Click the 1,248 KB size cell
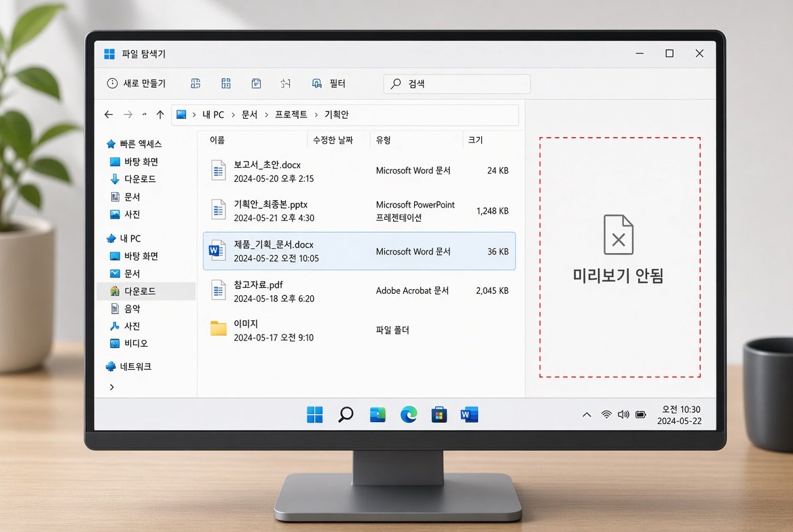 492,211
